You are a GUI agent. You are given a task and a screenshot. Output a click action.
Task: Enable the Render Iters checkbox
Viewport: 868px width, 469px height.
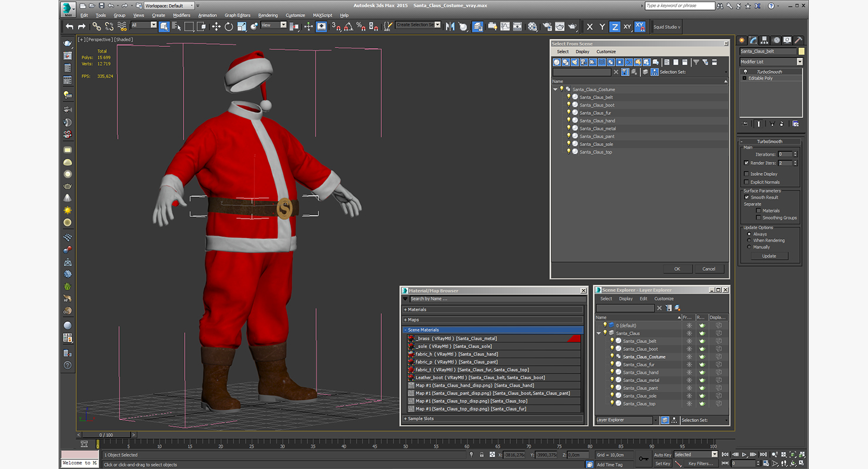746,163
